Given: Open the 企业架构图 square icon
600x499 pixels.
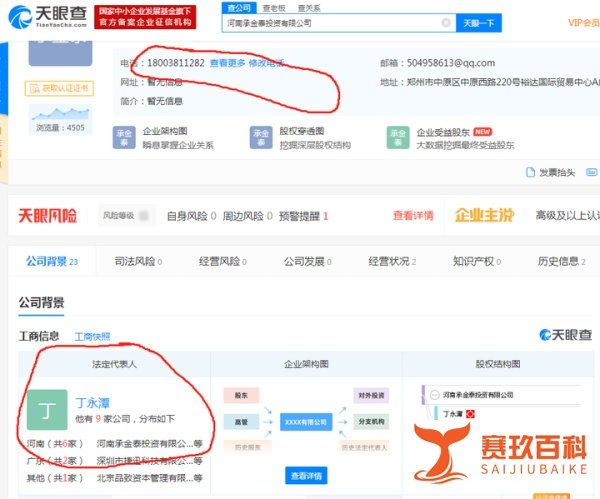Looking at the screenshot, I should click(x=124, y=137).
